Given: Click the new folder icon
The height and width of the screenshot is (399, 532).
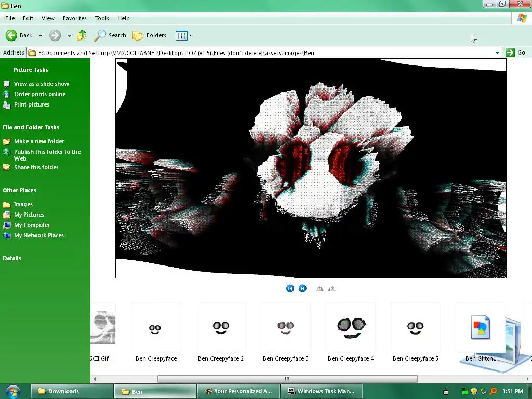Looking at the screenshot, I should pyautogui.click(x=6, y=141).
